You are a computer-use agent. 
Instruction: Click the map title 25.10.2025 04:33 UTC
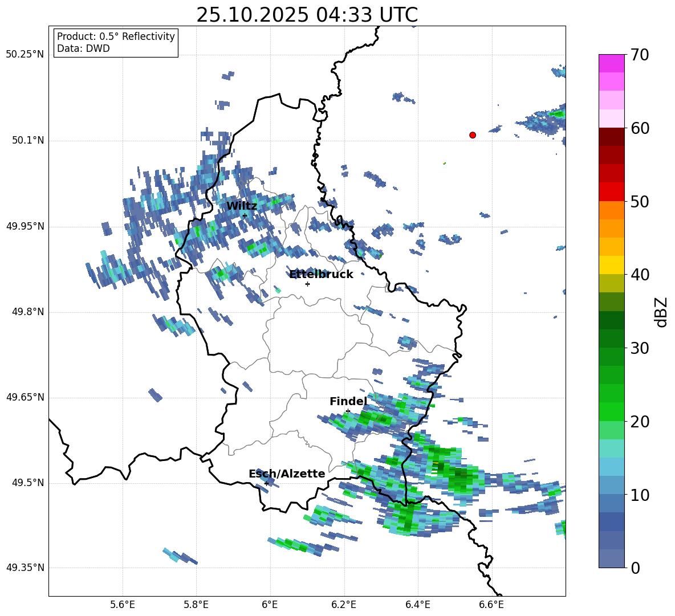tap(307, 15)
